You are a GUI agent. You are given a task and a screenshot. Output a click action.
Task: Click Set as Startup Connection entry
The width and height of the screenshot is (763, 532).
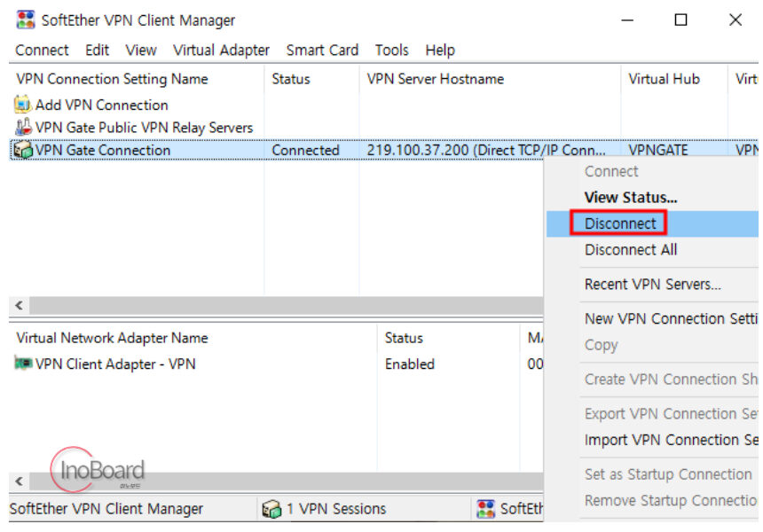[x=652, y=474]
